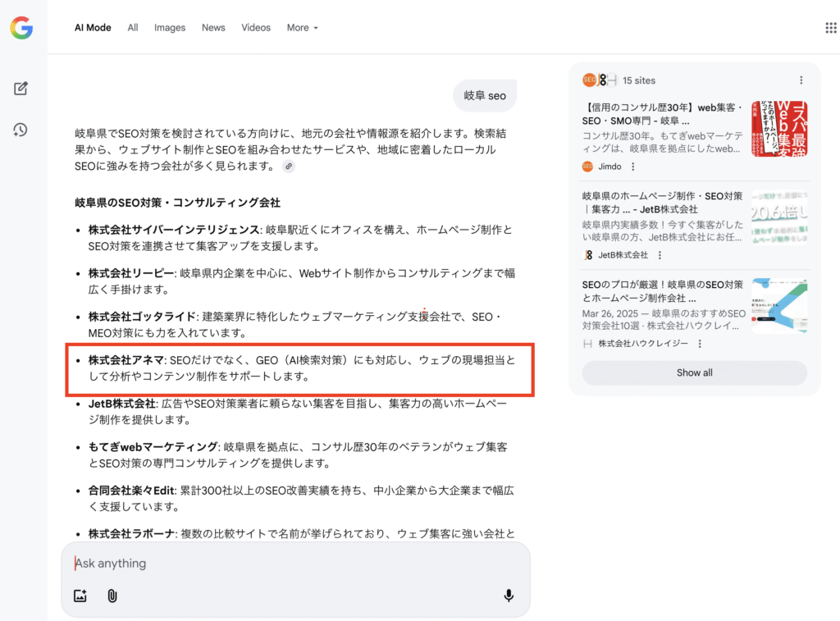Click the Ask anything input field
The image size is (840, 621).
pos(246,563)
